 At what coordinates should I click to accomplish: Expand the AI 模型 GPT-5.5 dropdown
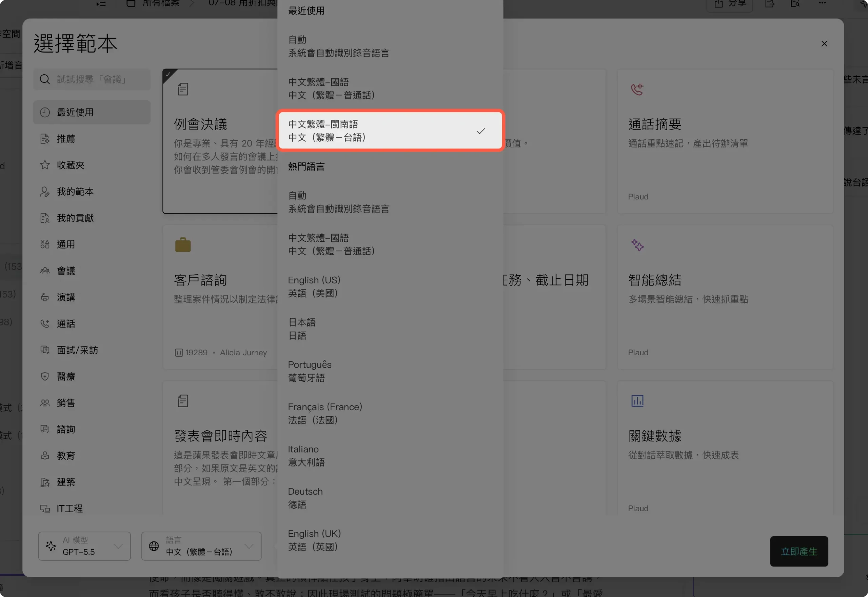click(x=84, y=546)
